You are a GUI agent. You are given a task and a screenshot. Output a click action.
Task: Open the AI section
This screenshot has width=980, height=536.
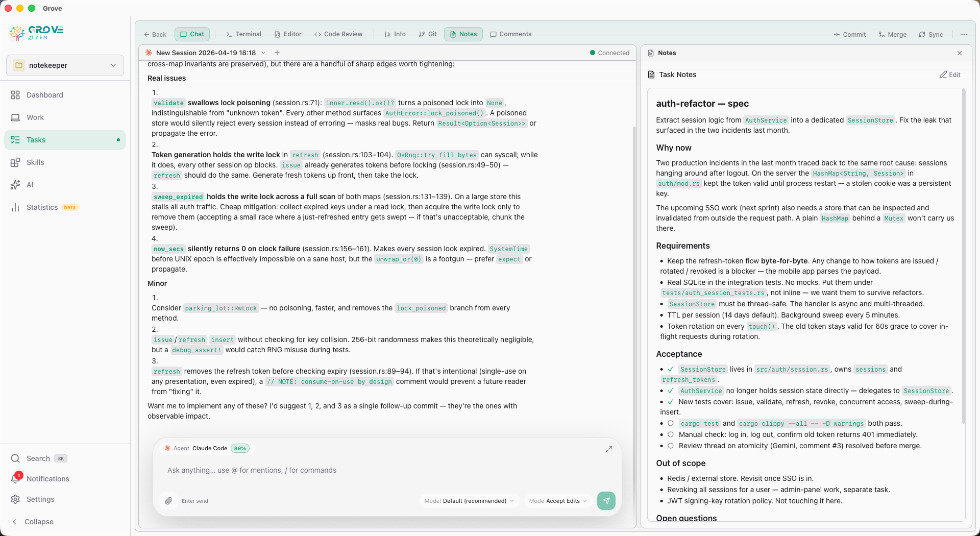coord(65,185)
